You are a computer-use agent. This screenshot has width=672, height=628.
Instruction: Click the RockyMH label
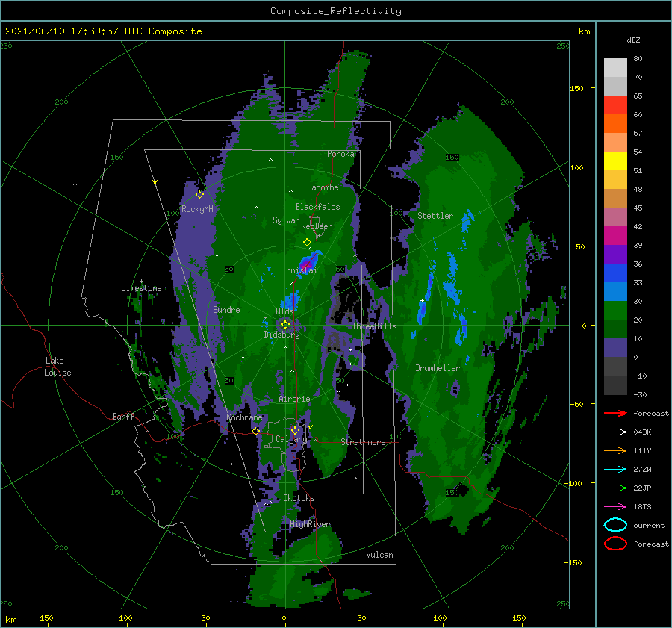pos(197,209)
